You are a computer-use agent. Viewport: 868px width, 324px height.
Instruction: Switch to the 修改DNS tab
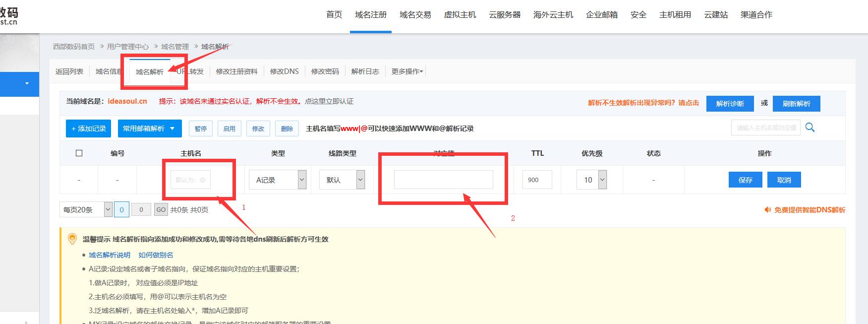tap(285, 71)
